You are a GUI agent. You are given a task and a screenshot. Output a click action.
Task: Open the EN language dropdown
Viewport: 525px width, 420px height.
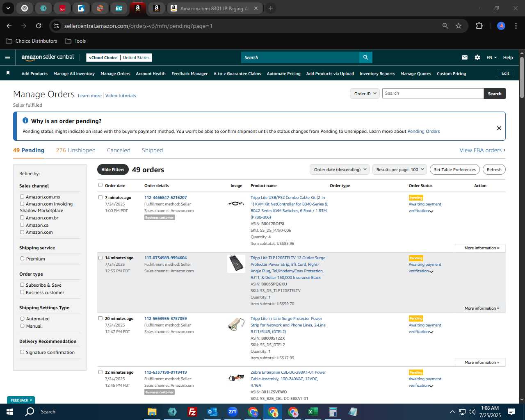[x=491, y=57]
